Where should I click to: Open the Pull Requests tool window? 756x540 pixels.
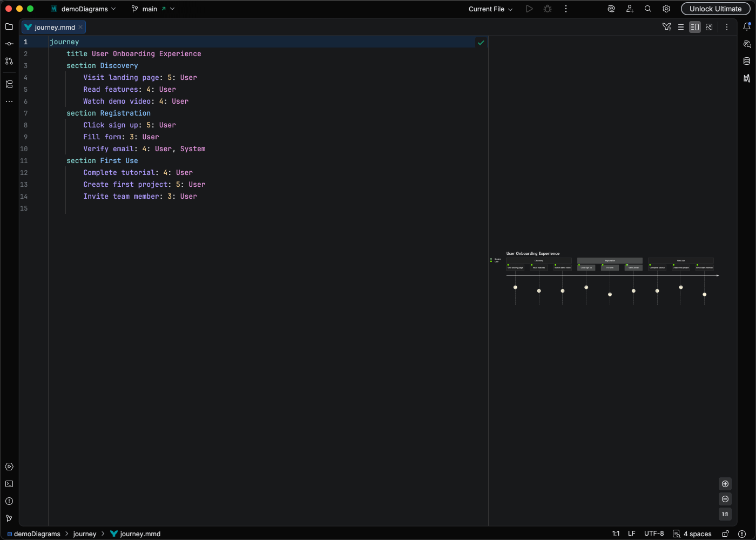[x=9, y=61]
